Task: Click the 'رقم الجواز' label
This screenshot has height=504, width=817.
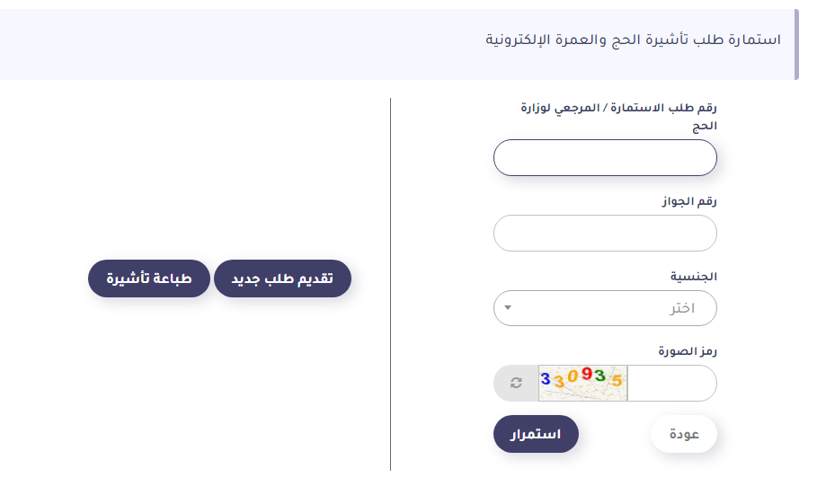Action: click(689, 201)
